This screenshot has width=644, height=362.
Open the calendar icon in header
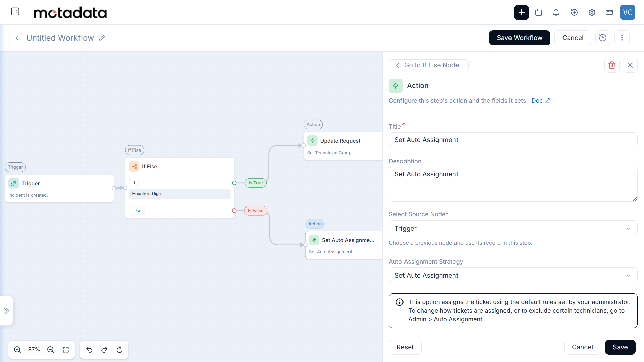[x=539, y=12]
